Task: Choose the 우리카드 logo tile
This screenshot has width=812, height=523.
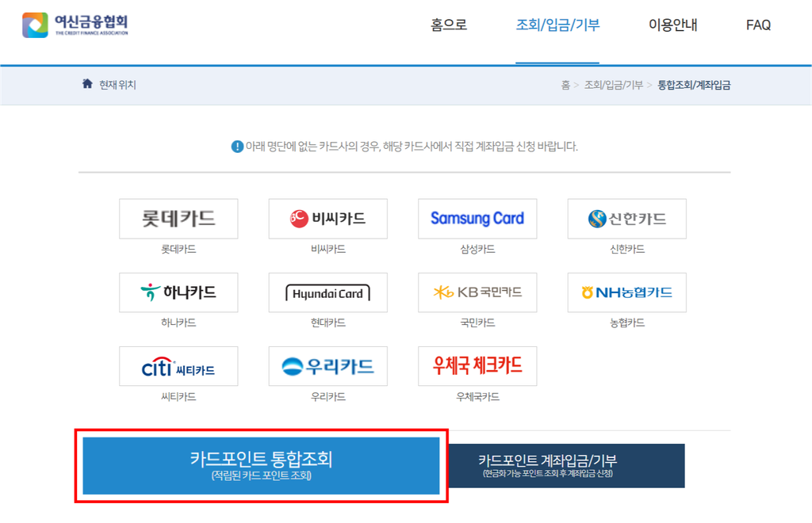Action: tap(327, 366)
